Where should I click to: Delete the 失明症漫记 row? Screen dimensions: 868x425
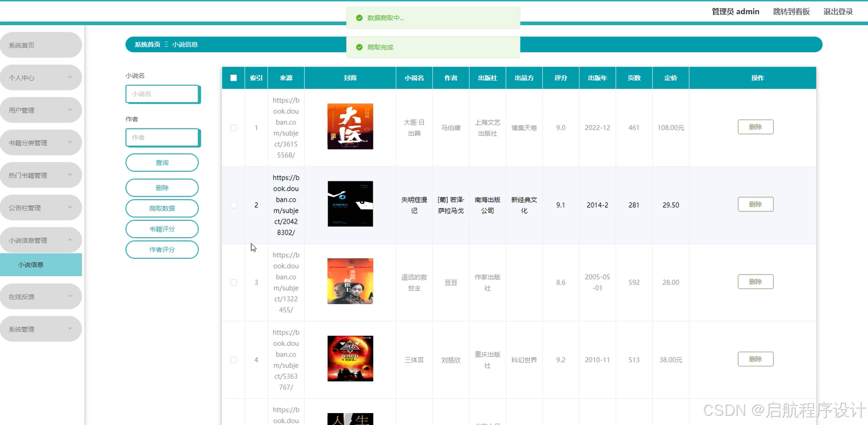tap(755, 204)
